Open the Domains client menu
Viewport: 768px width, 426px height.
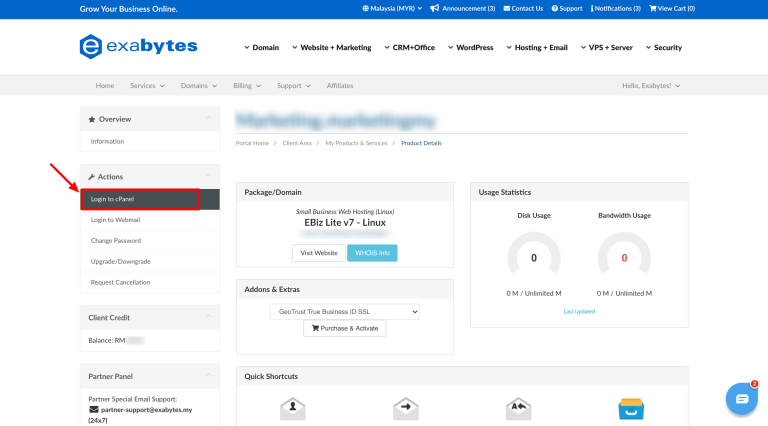199,86
